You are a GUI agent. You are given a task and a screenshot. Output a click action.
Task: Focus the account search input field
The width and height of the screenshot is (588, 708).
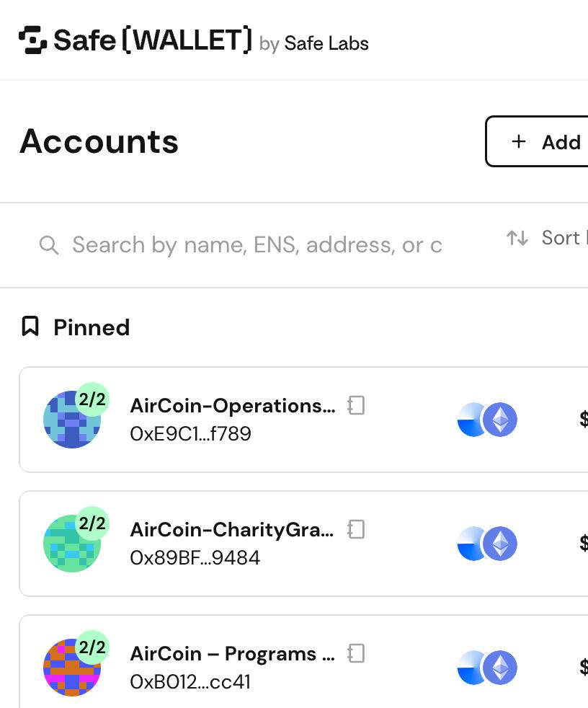[x=257, y=245]
